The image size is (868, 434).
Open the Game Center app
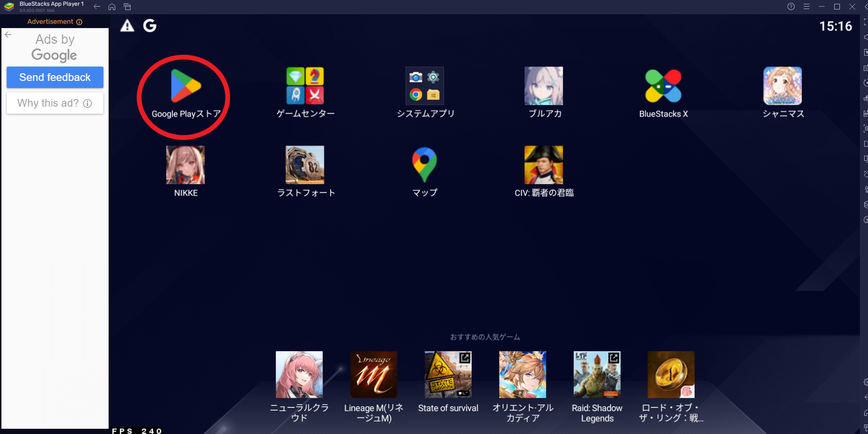point(305,86)
